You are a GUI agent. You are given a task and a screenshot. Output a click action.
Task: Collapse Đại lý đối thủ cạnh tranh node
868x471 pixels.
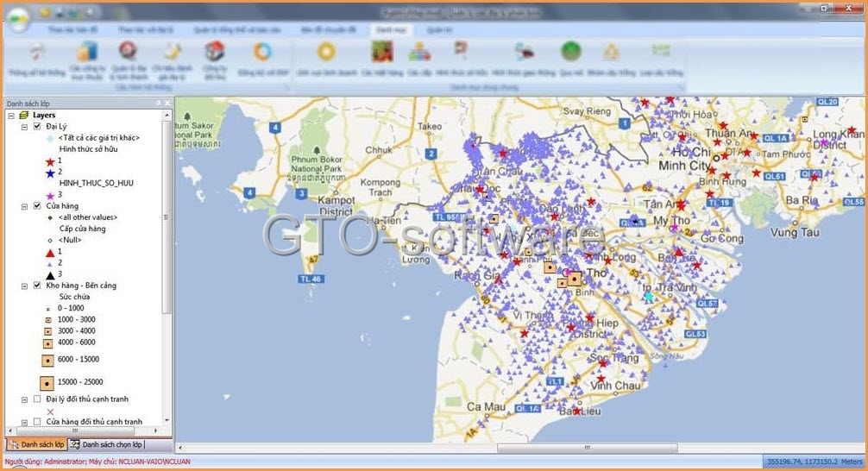(x=24, y=399)
